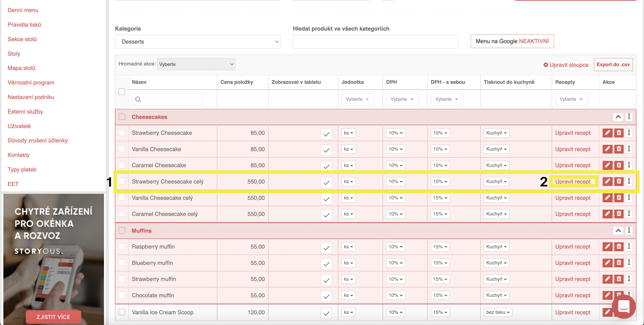Click Upravit recept for Strawberry Cheesecake celý
The height and width of the screenshot is (325, 644).
point(572,181)
